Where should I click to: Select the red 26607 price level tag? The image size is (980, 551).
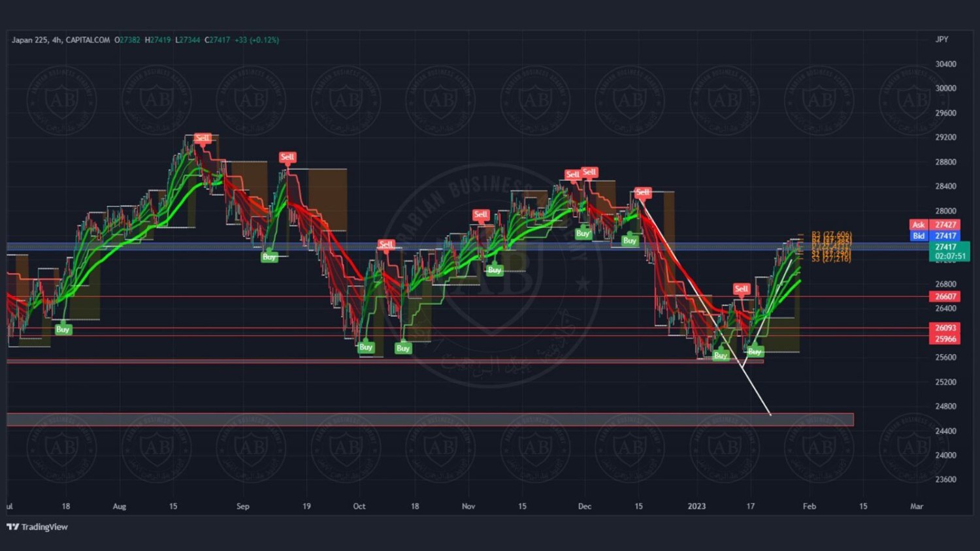pos(945,296)
